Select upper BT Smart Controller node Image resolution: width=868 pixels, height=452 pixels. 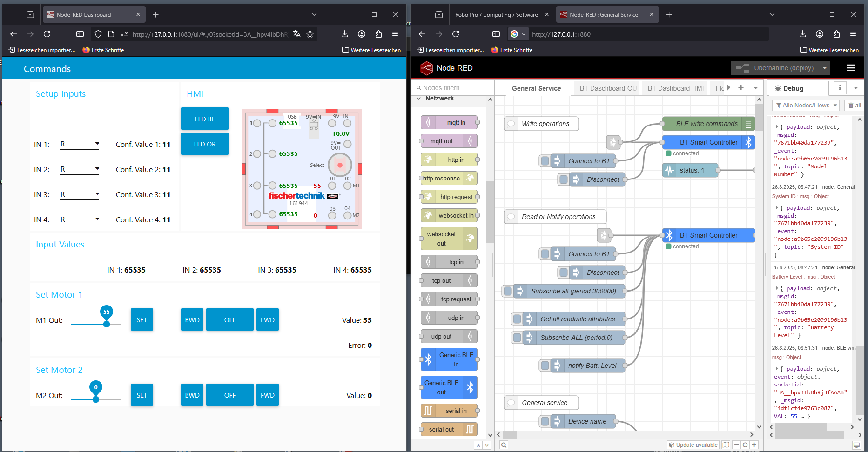pyautogui.click(x=708, y=142)
